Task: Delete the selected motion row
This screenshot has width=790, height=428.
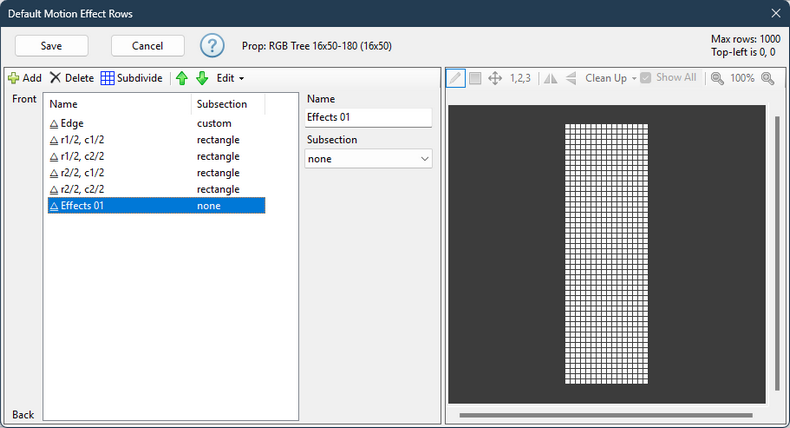Action: [x=72, y=78]
